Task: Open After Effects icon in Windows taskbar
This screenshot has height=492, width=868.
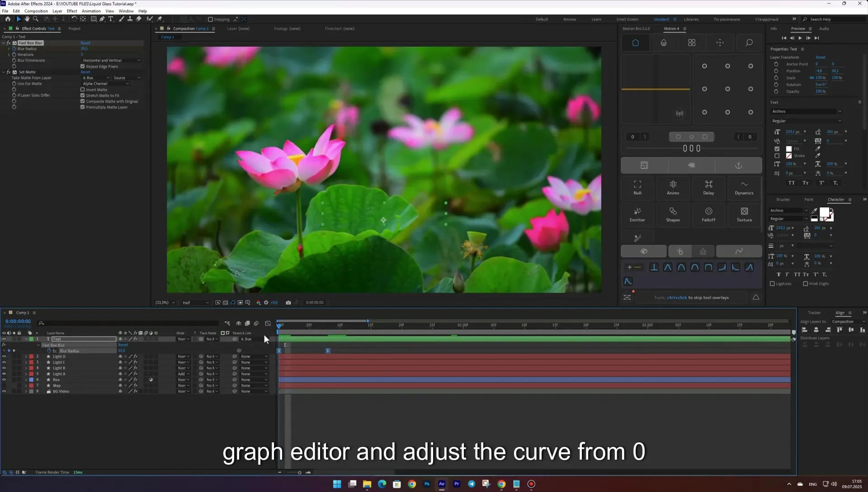Action: pos(442,484)
